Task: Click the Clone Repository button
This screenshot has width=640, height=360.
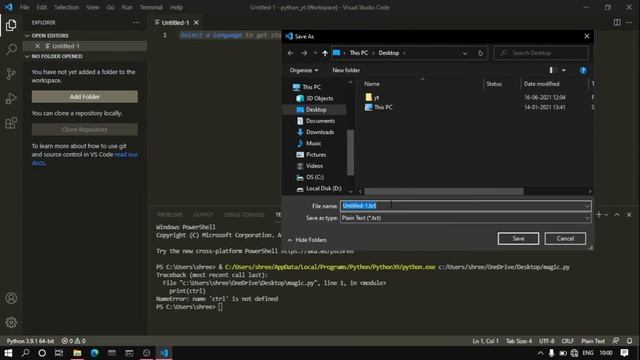Action: [x=84, y=130]
